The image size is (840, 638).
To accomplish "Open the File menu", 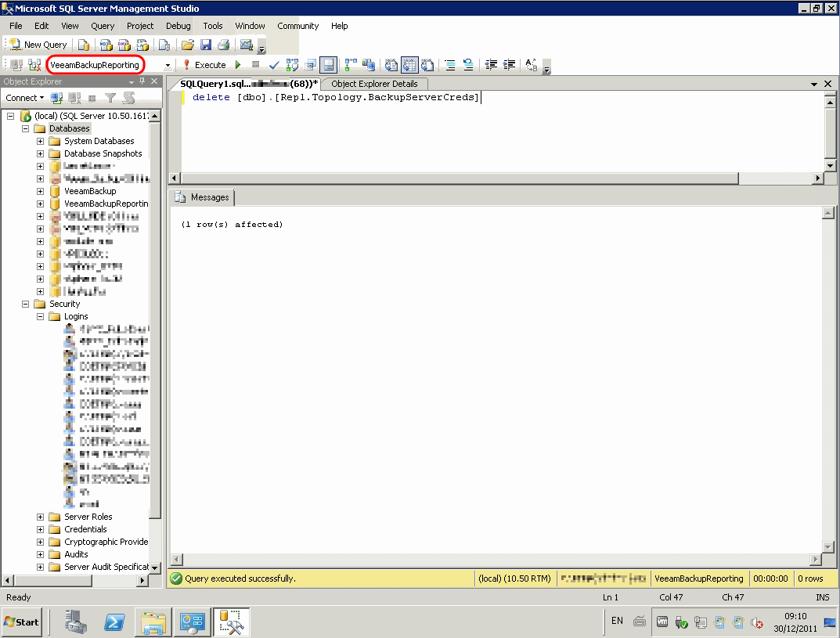I will [x=16, y=26].
